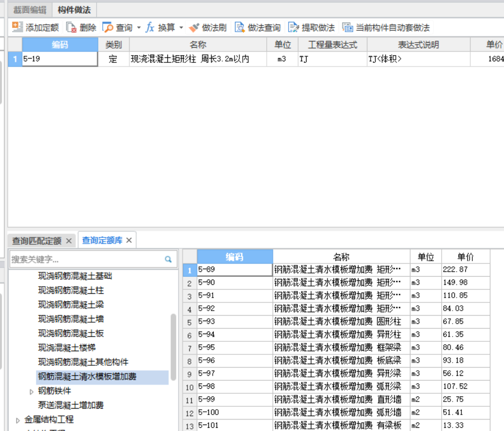504x431 pixels.
Task: Click the lower table 编码 column header
Action: tap(235, 257)
